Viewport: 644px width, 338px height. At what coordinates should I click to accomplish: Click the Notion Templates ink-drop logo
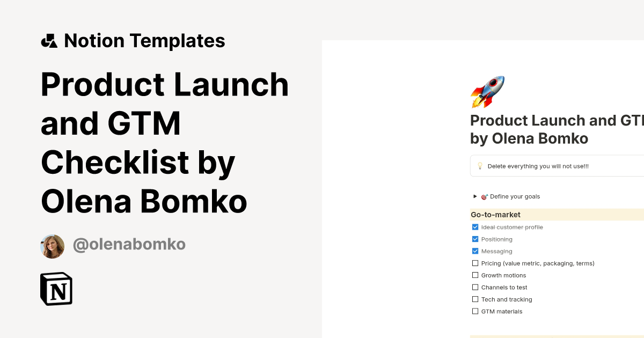[x=49, y=41]
